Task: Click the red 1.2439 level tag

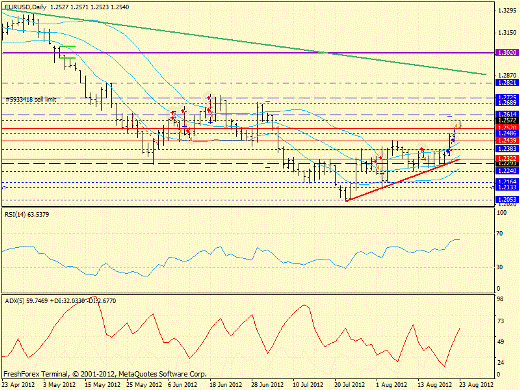Action: pos(506,141)
